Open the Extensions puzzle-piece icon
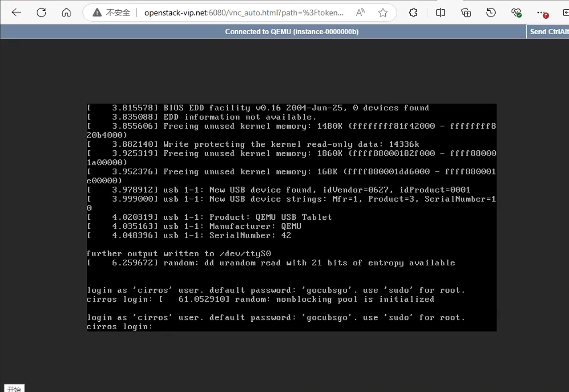Screen dimensions: 569x392 pos(413,13)
